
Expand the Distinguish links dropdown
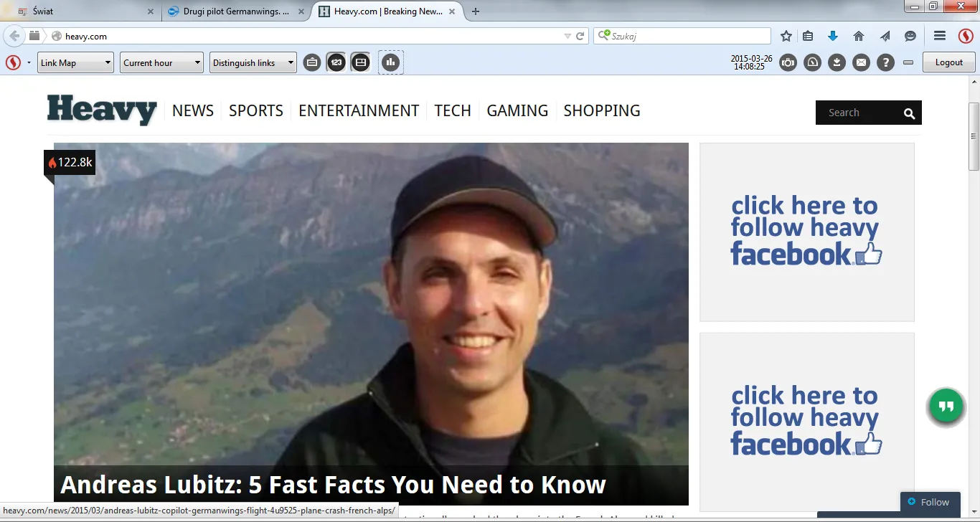[253, 62]
